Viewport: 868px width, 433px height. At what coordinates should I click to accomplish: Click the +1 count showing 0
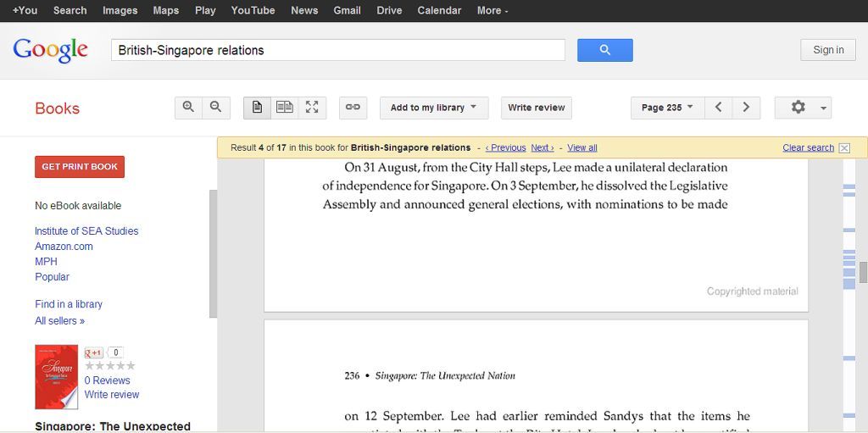pyautogui.click(x=115, y=353)
